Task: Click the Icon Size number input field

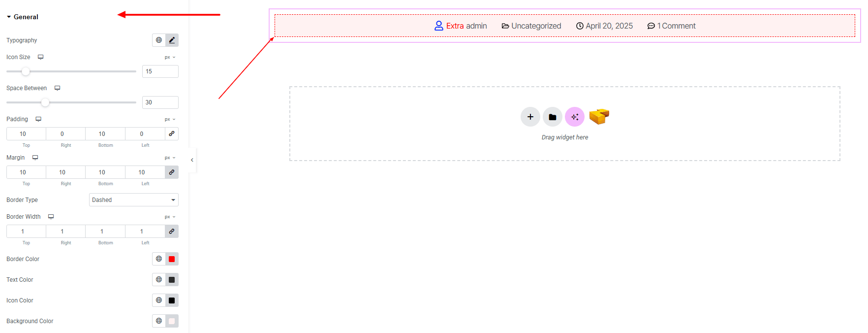Action: [x=160, y=71]
